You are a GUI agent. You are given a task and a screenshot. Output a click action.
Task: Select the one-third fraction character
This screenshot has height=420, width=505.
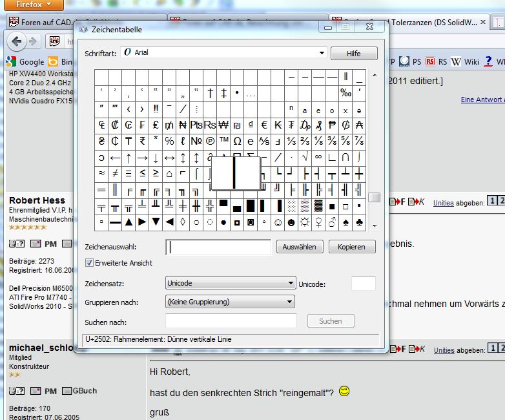click(291, 141)
